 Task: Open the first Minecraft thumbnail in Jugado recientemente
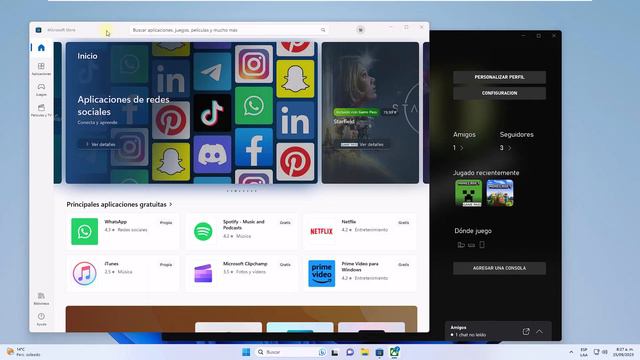[468, 193]
